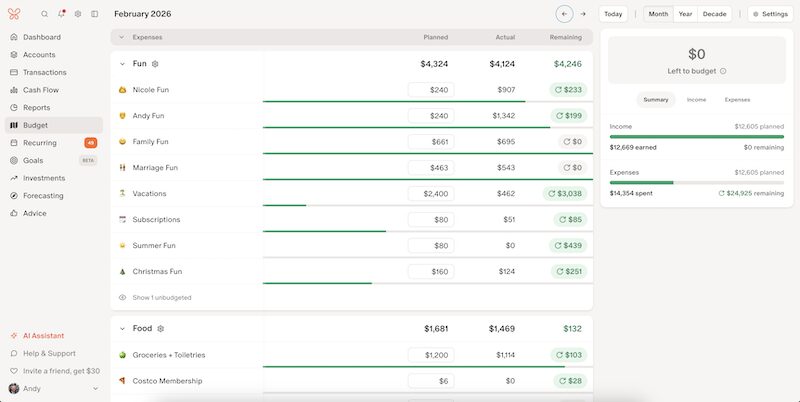
Task: Click Christmas Fun tree emoji icon
Action: click(x=122, y=272)
